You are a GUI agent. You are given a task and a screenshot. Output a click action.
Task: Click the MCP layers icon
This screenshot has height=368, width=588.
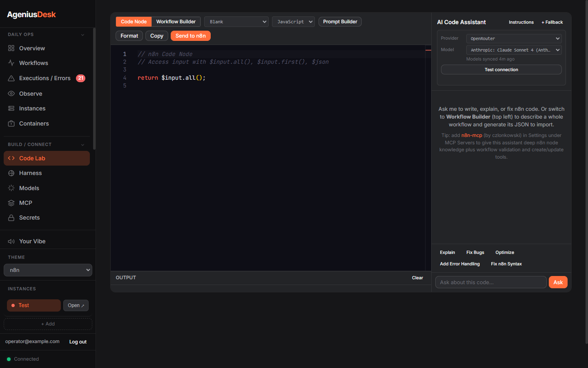(x=11, y=203)
